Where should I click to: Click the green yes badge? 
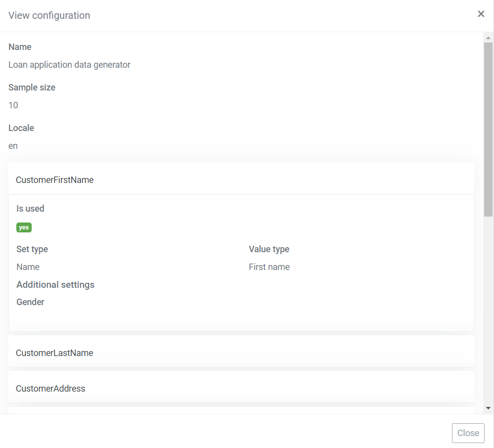click(x=24, y=227)
